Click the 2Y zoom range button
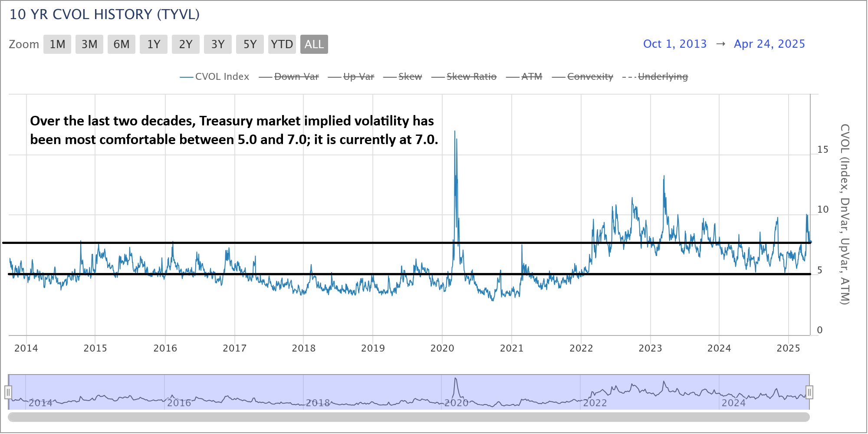The image size is (868, 434). point(186,44)
